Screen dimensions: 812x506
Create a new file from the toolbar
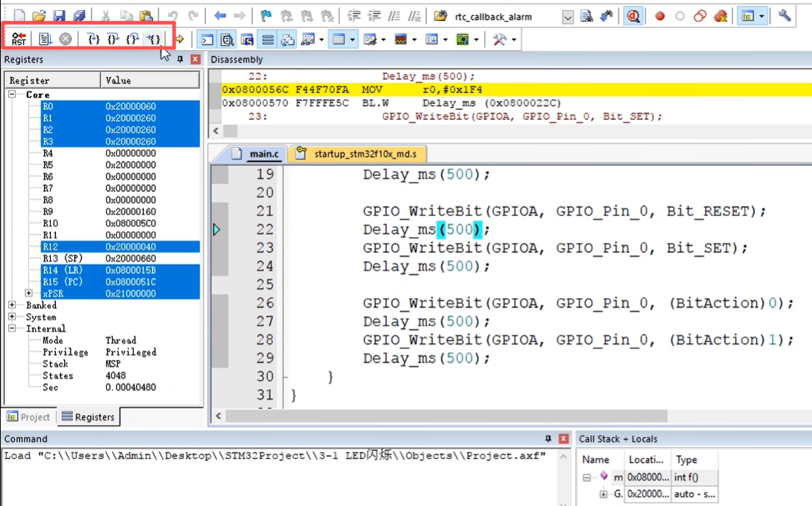click(x=19, y=16)
